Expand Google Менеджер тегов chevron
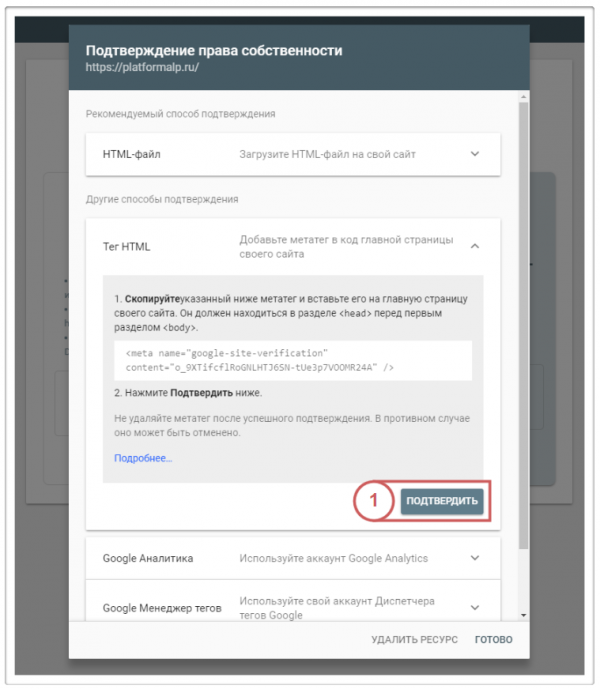 475,608
